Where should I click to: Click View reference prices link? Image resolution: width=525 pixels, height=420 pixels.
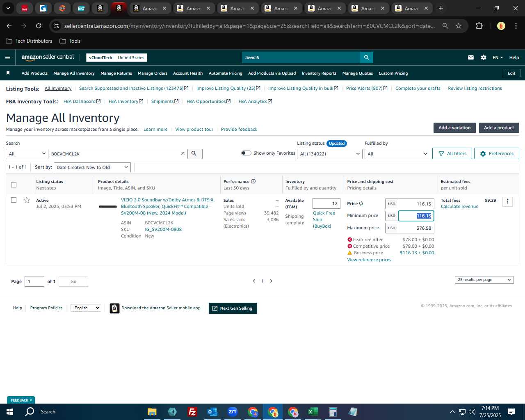(369, 260)
